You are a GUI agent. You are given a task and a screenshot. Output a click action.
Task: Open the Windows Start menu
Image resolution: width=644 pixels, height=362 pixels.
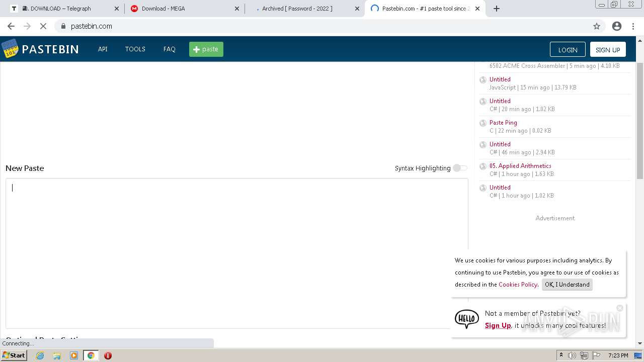click(14, 355)
